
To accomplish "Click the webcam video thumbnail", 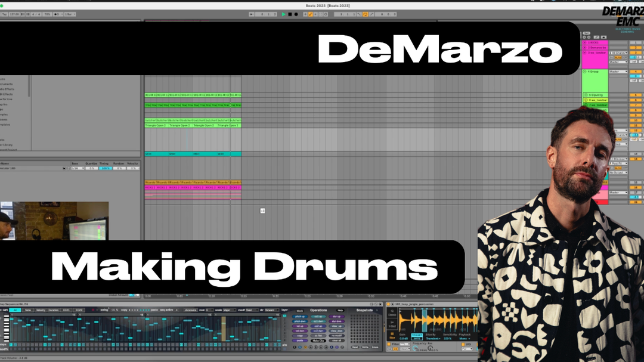I will [x=54, y=221].
